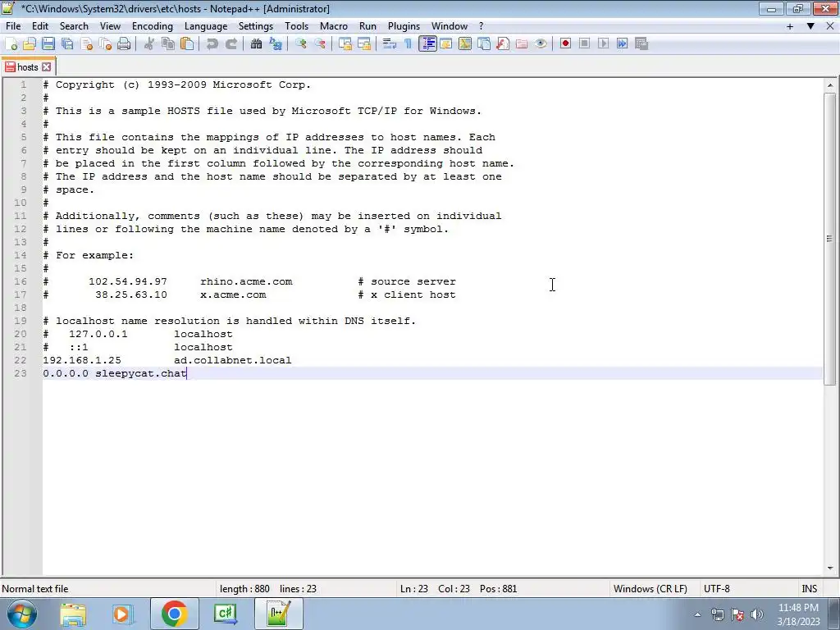Click the Zoom Out magnifier icon
The width and height of the screenshot is (840, 630).
click(320, 44)
